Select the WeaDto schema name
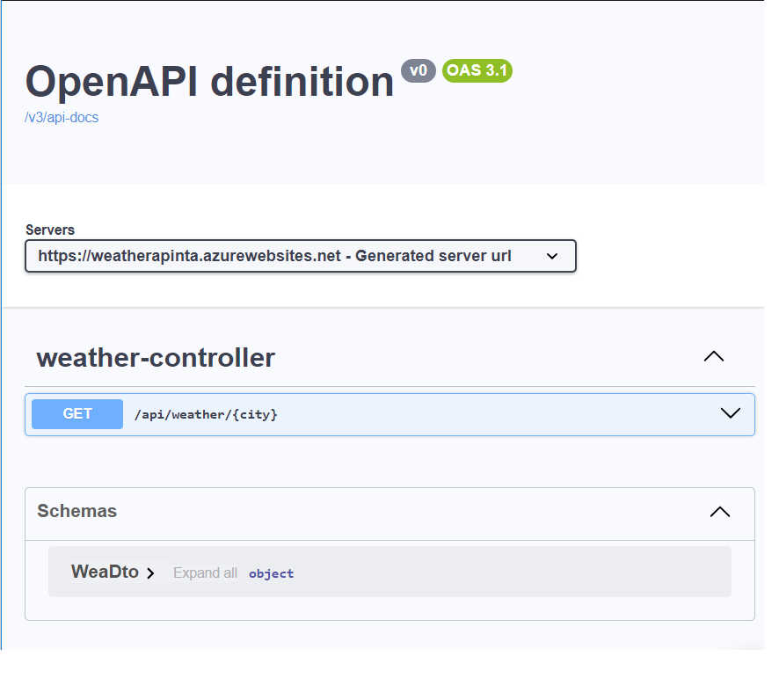The width and height of the screenshot is (779, 700). [103, 572]
